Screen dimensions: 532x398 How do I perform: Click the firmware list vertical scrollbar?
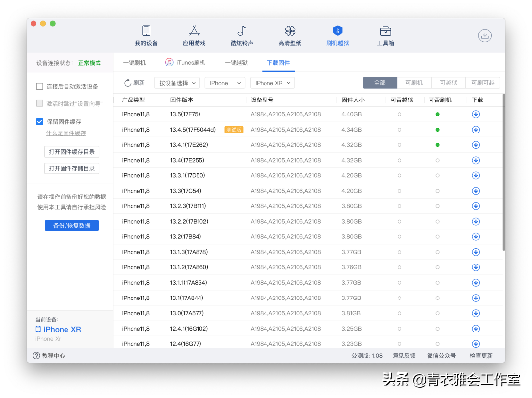[504, 172]
